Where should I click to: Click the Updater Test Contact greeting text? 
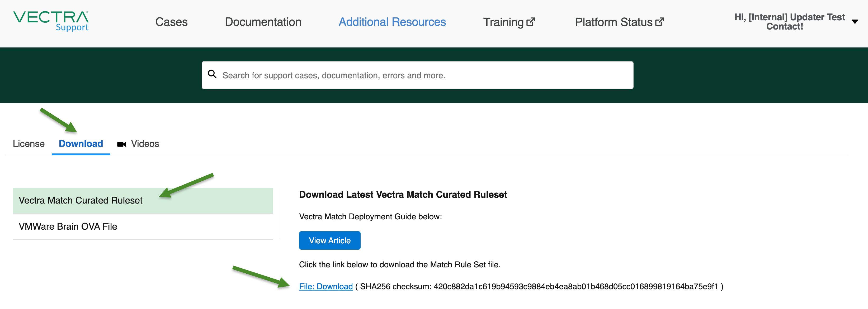(x=789, y=22)
